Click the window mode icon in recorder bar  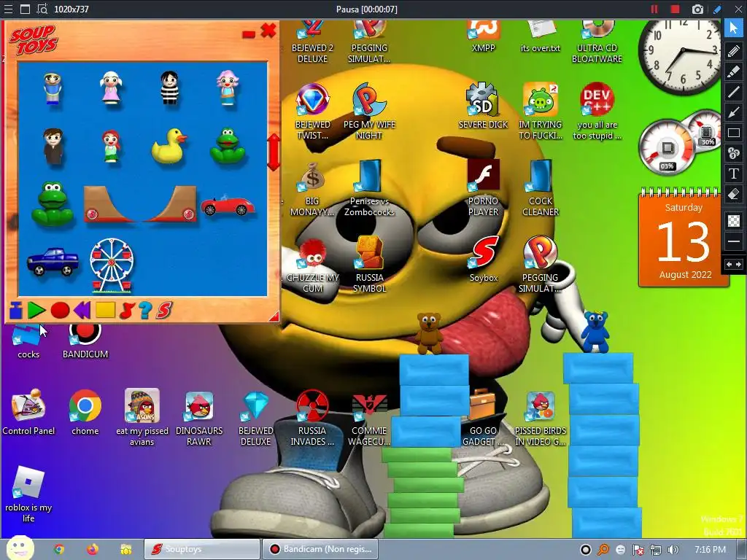(x=26, y=9)
